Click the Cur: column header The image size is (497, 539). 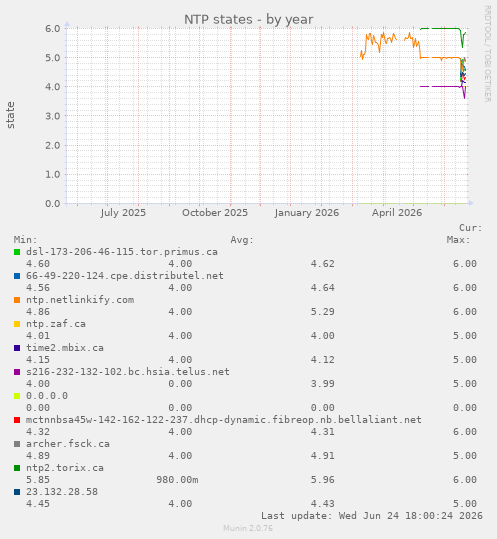(471, 228)
